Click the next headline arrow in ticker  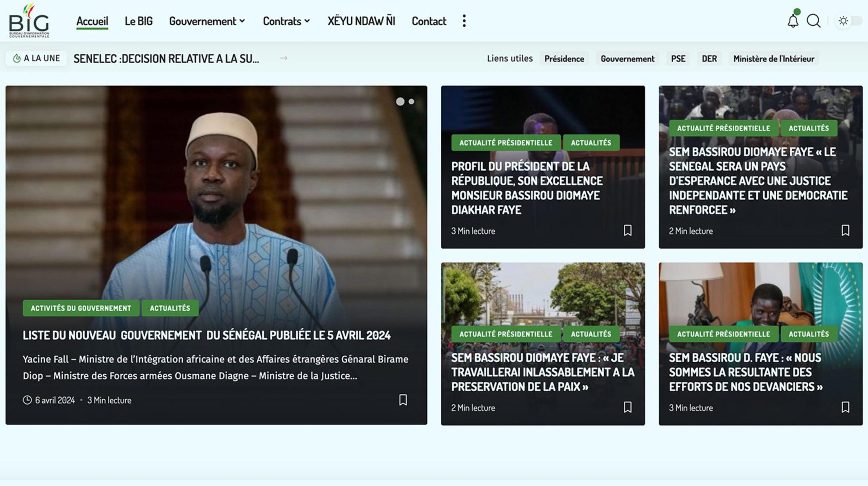[283, 58]
